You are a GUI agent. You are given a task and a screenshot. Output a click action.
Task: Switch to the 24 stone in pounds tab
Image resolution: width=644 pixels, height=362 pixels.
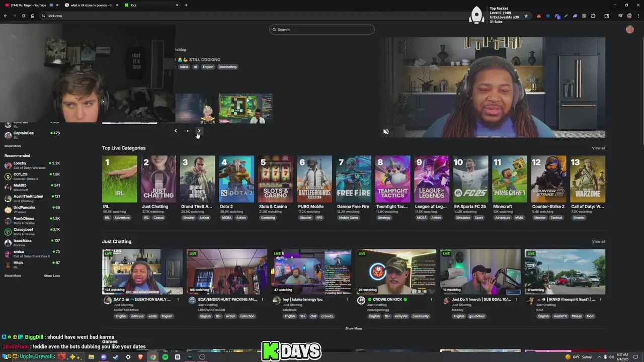[x=91, y=5]
